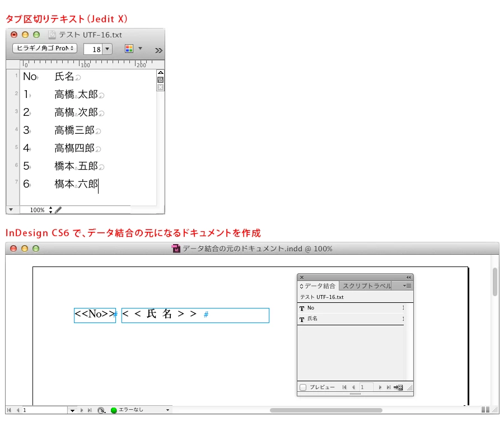
Task: Click the X box icon on Jedit's scrollbar
Action: (x=160, y=87)
